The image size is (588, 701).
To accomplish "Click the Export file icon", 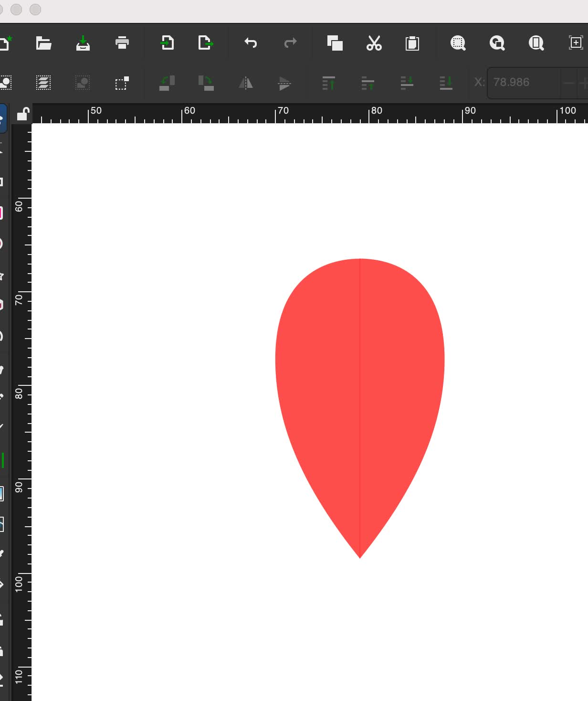I will point(205,43).
